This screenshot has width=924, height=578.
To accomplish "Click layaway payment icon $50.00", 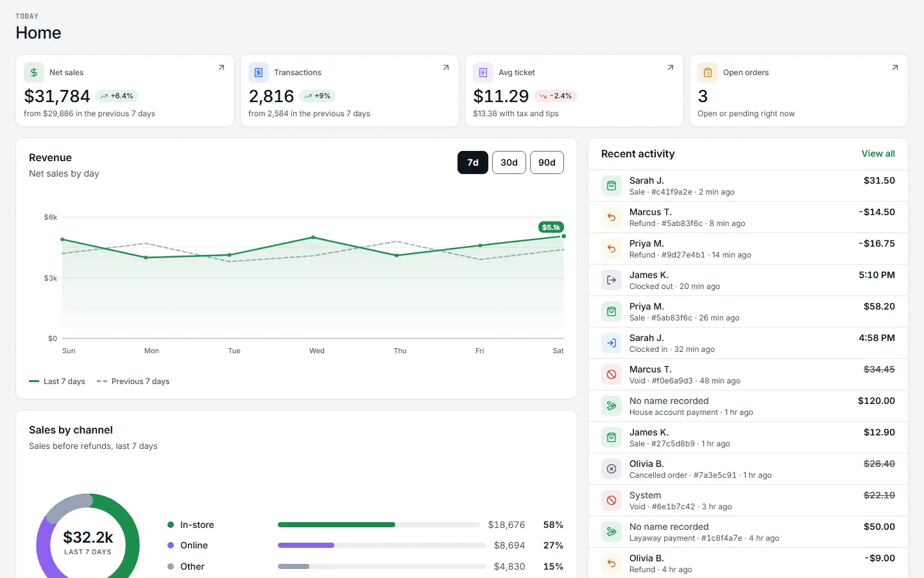I will pos(612,532).
